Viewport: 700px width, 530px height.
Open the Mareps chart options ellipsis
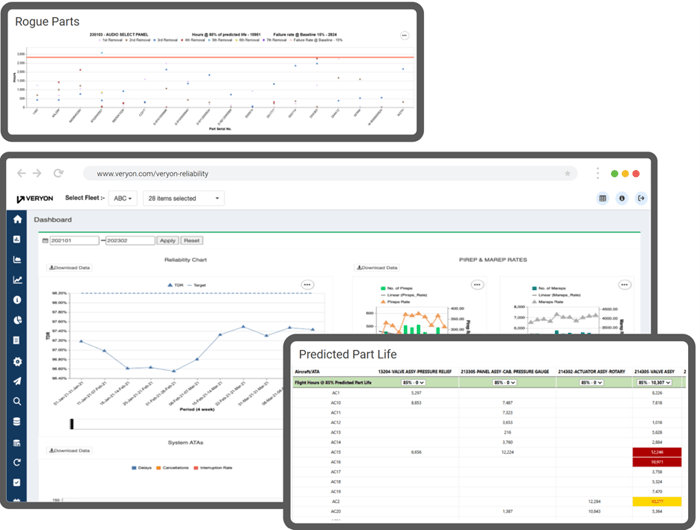click(x=625, y=285)
